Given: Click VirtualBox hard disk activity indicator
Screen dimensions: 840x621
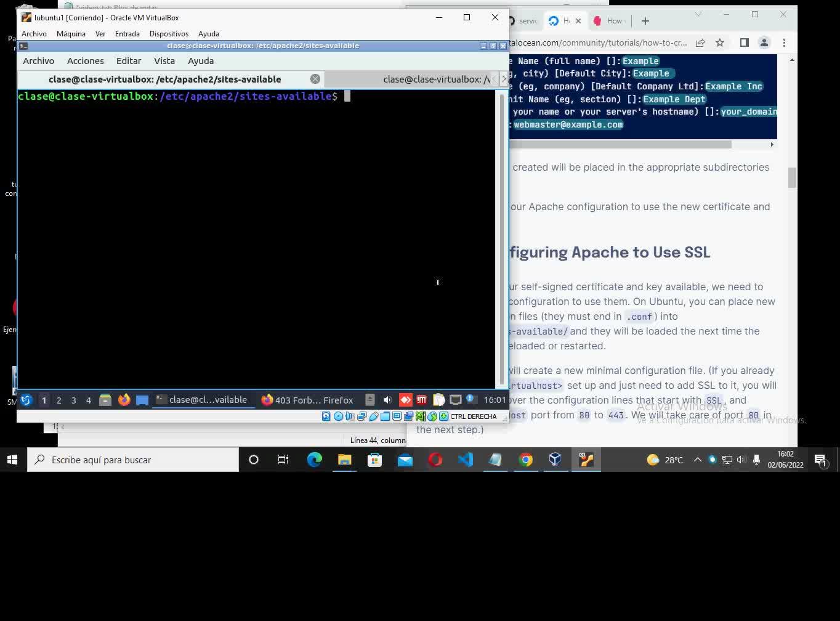Looking at the screenshot, I should click(x=326, y=416).
